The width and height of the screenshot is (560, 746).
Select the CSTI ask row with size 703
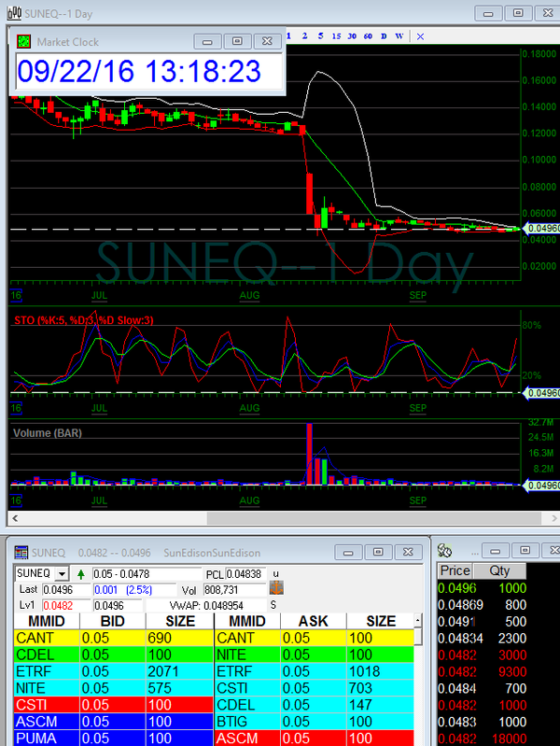coord(315,688)
